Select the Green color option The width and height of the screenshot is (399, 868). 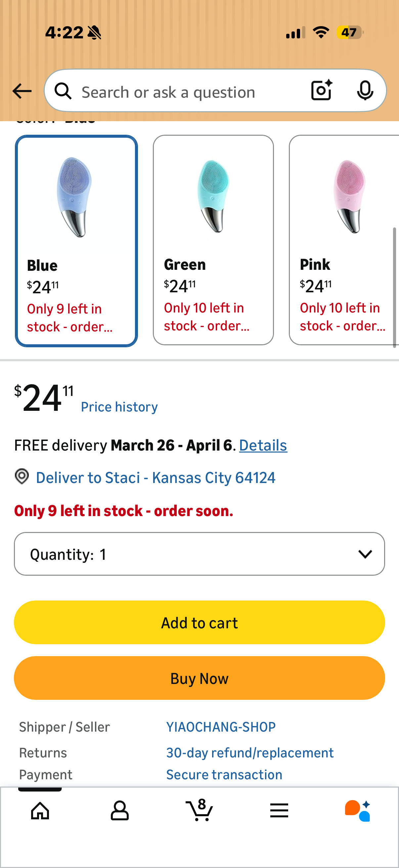[x=213, y=240]
